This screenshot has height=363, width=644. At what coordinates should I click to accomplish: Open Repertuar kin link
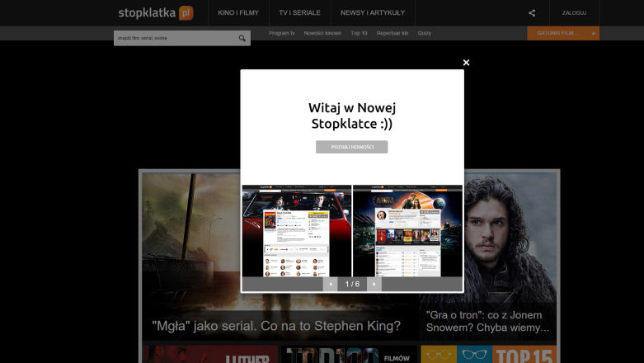(393, 33)
